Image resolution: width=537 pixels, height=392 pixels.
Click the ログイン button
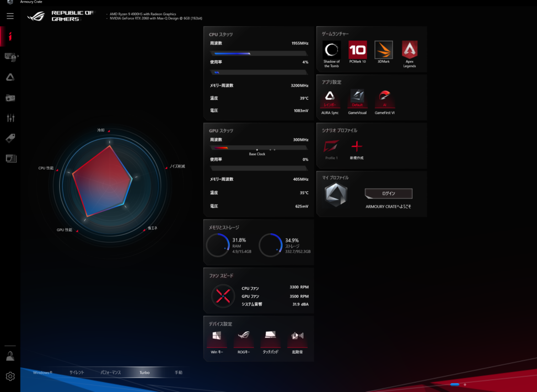click(x=389, y=193)
